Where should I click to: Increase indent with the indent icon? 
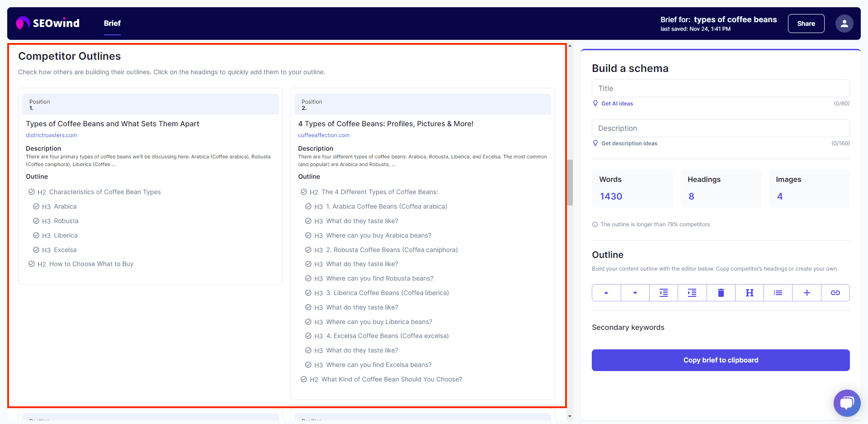692,293
